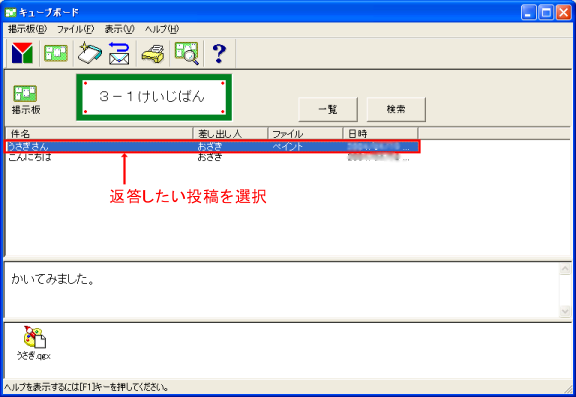576x397 pixels.
Task: Click the reply envelope toolbar icon
Action: pyautogui.click(x=119, y=53)
